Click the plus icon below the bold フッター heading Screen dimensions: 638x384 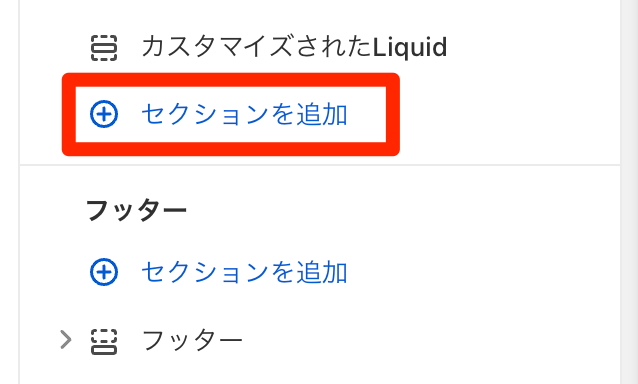coord(104,272)
